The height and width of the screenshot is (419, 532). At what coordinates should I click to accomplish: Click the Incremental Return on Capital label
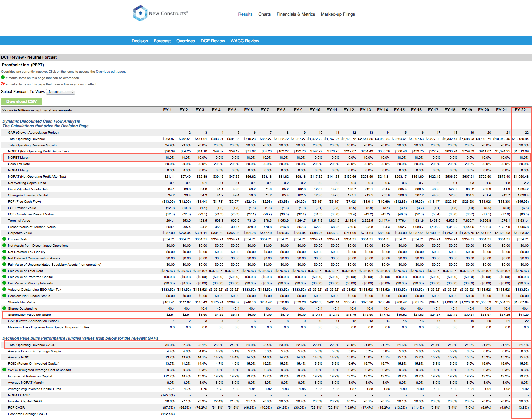(30, 376)
